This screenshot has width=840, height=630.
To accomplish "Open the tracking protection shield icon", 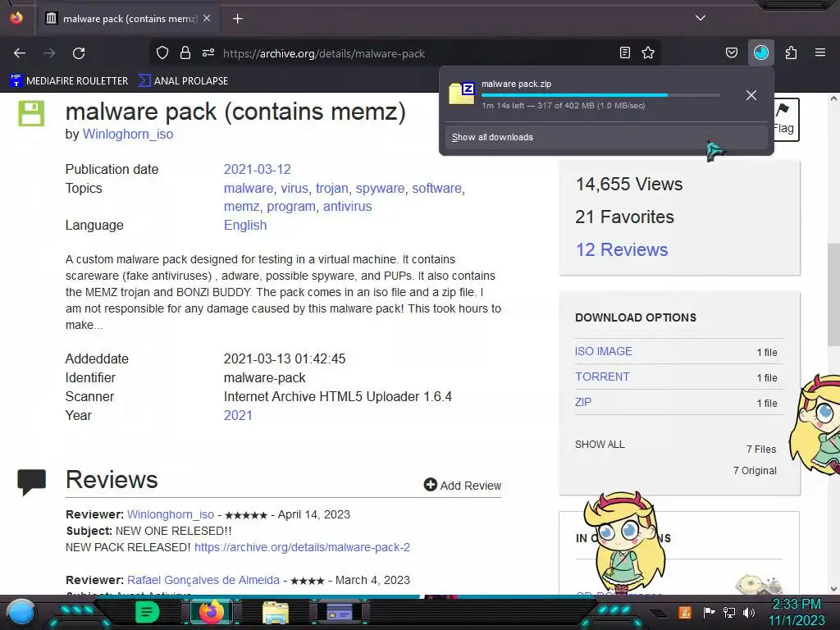I will 162,52.
